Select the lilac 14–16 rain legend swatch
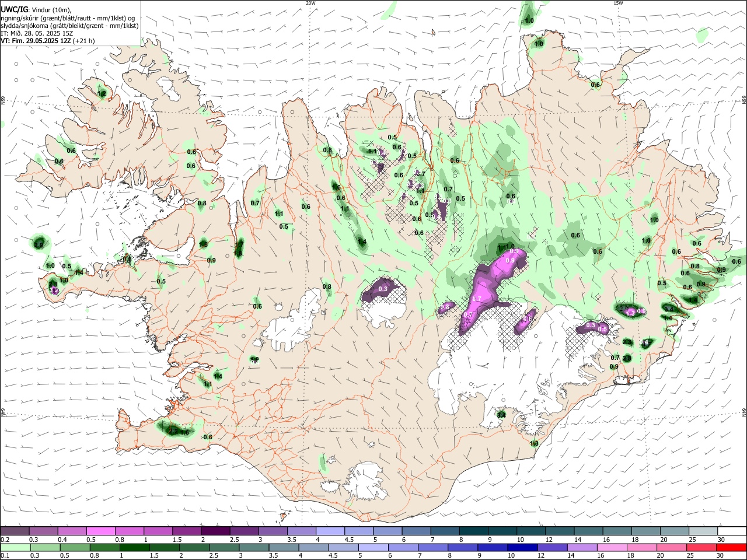 582,548
